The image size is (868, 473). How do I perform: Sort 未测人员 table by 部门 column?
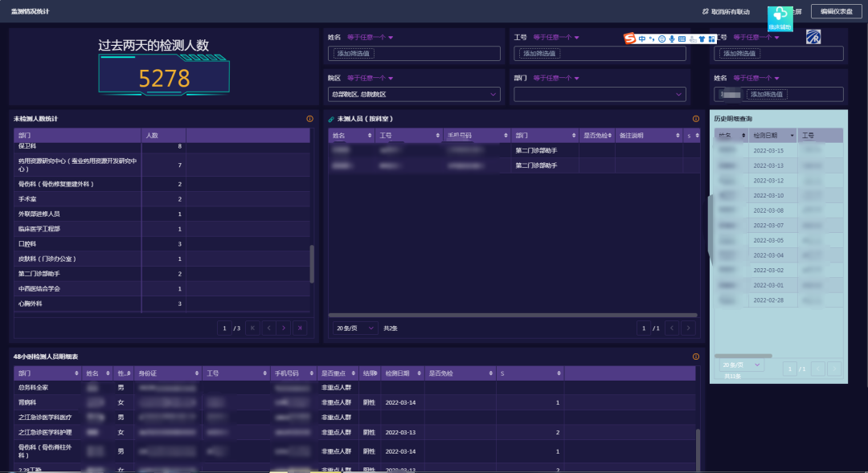[574, 136]
